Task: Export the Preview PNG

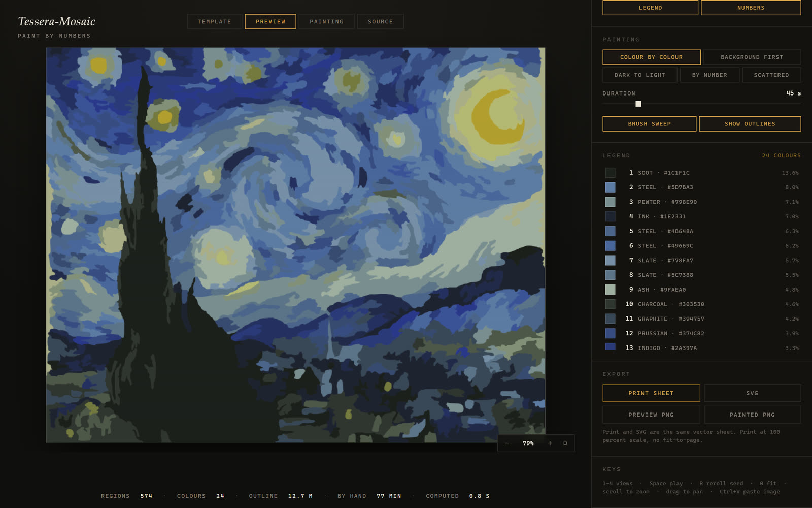Action: coord(651,415)
